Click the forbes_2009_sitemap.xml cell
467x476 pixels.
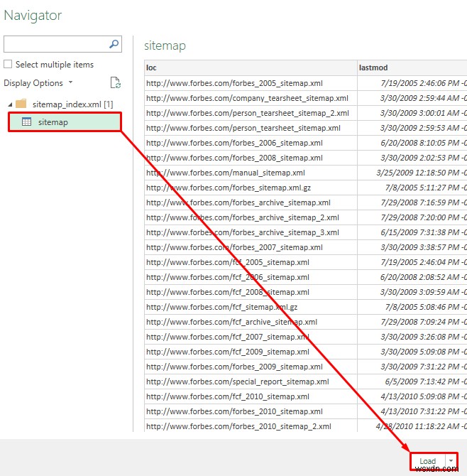click(x=251, y=367)
